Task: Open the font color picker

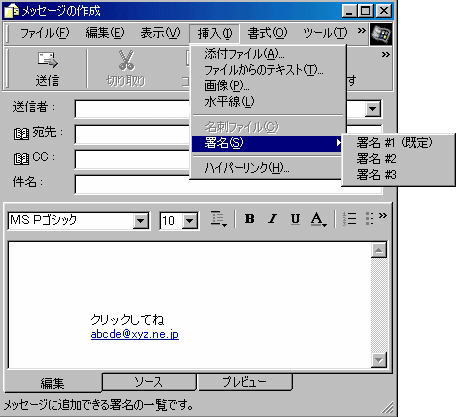Action: tap(319, 220)
